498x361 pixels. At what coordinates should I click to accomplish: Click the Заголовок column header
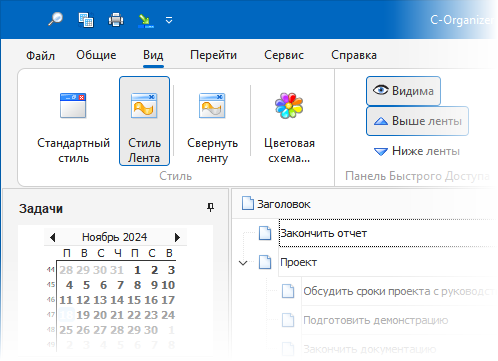[x=283, y=204]
